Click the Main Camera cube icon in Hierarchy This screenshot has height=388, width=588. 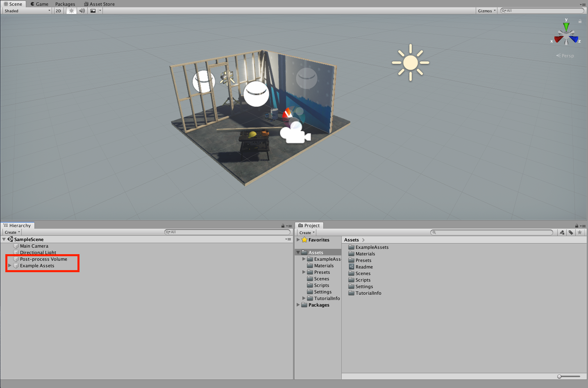click(16, 246)
